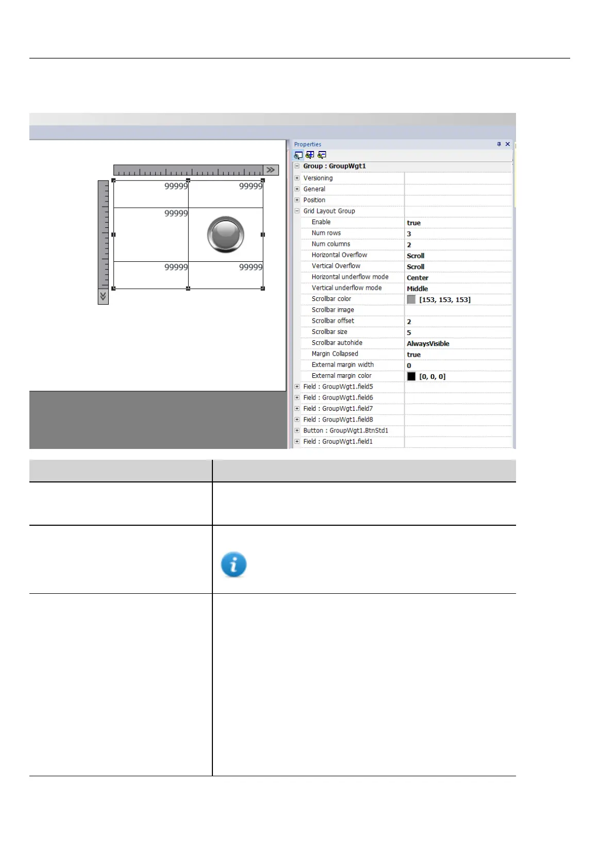
Task: Close the Properties panel
Action: pos(508,144)
